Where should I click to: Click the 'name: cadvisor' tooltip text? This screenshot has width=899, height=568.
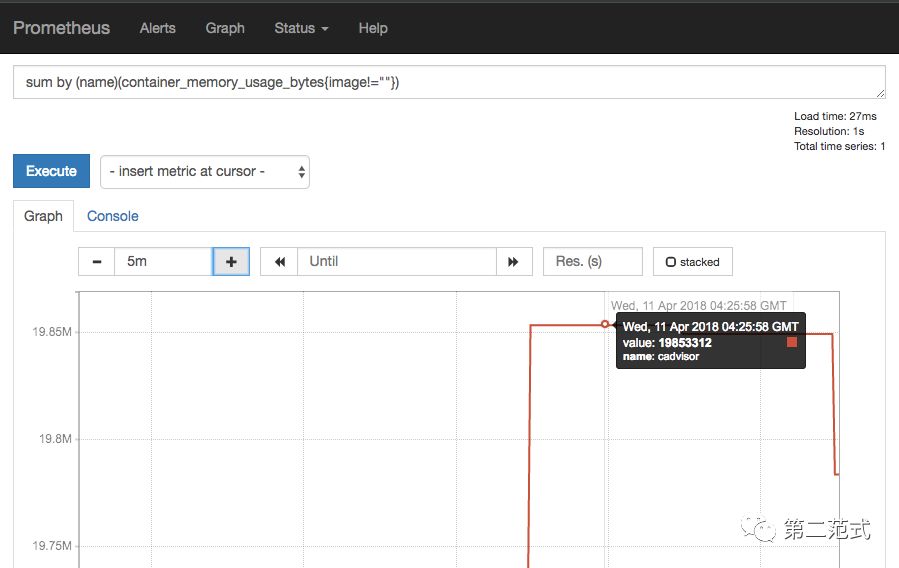661,357
